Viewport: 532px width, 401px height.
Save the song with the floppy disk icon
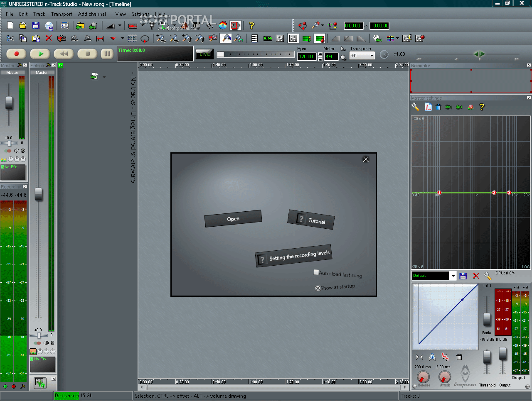pyautogui.click(x=36, y=26)
